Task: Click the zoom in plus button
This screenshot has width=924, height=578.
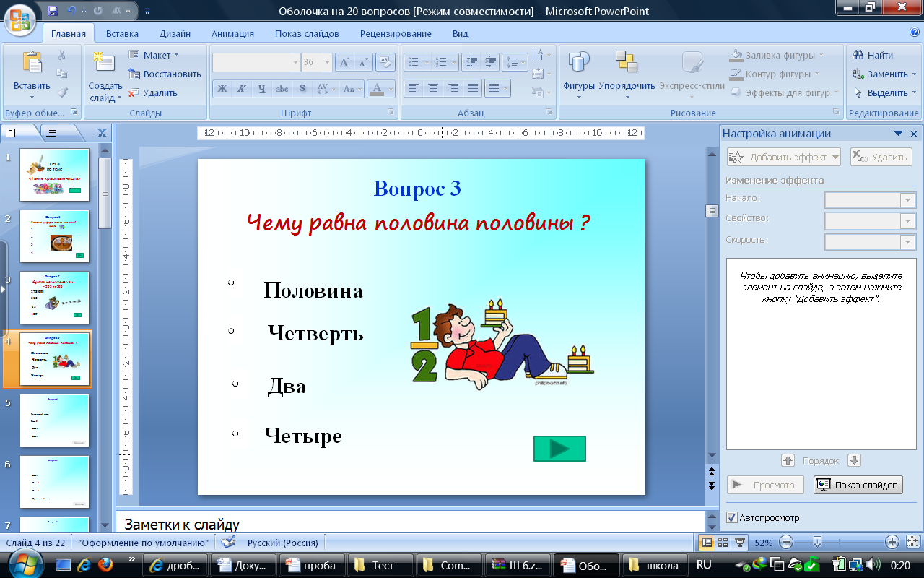Action: [892, 542]
